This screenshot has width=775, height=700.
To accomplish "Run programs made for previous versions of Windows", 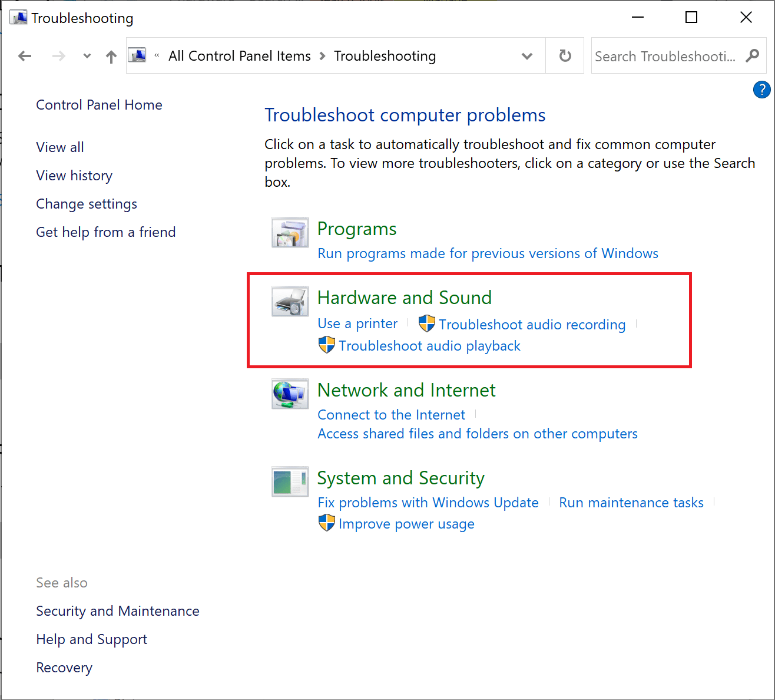I will pyautogui.click(x=488, y=253).
